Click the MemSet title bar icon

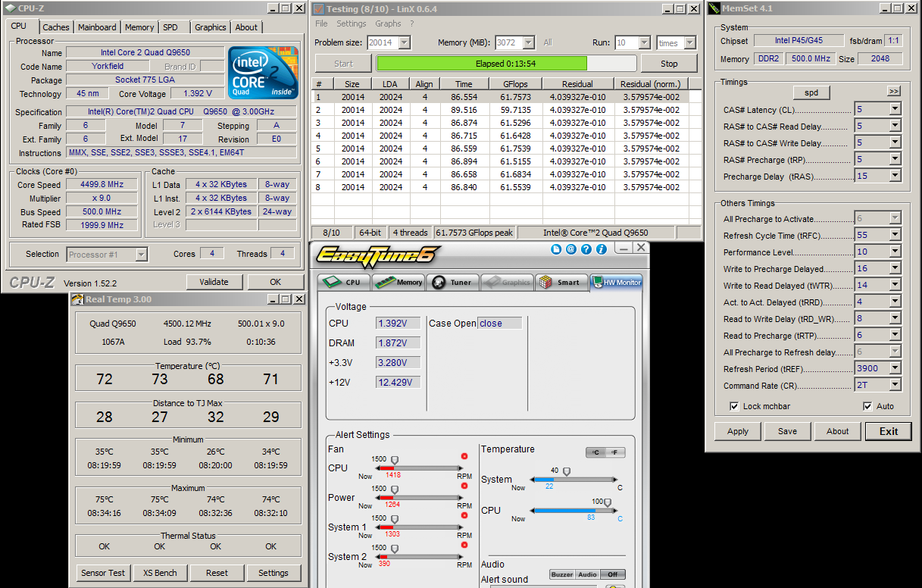(x=714, y=8)
